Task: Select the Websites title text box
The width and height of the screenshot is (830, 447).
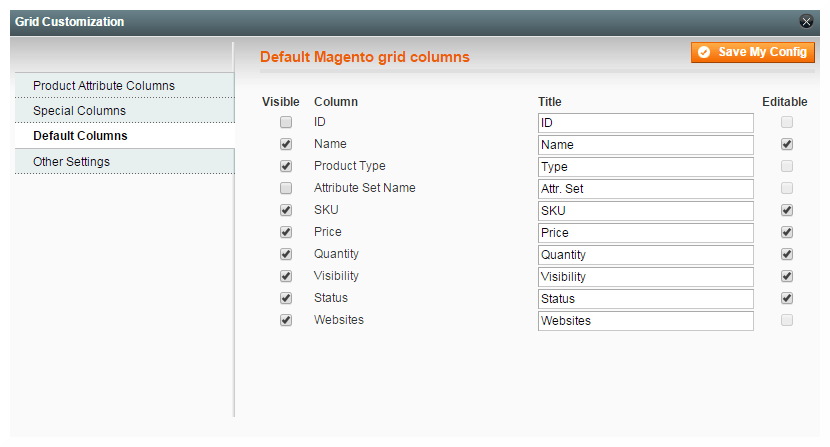Action: (x=645, y=321)
